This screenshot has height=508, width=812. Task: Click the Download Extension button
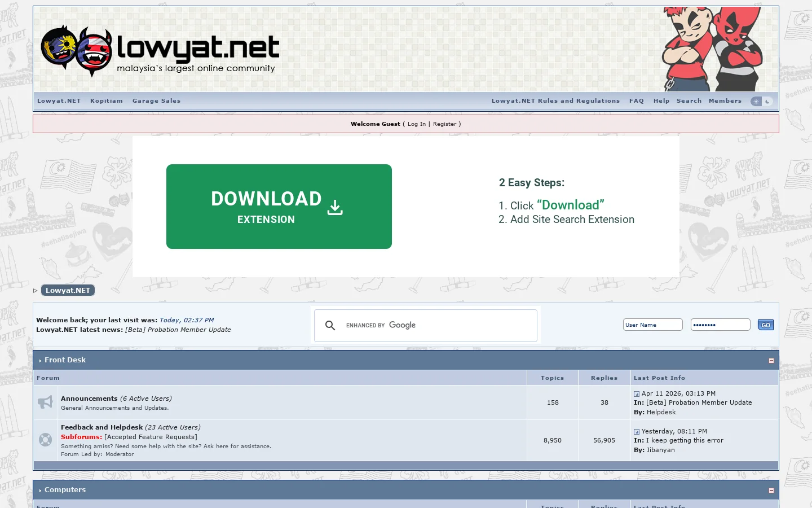pyautogui.click(x=279, y=207)
